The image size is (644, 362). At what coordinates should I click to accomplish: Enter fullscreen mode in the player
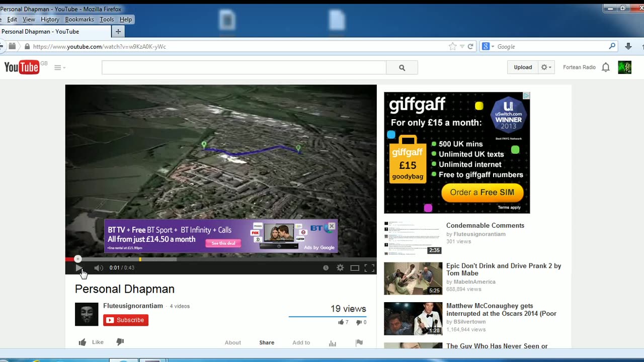click(369, 268)
